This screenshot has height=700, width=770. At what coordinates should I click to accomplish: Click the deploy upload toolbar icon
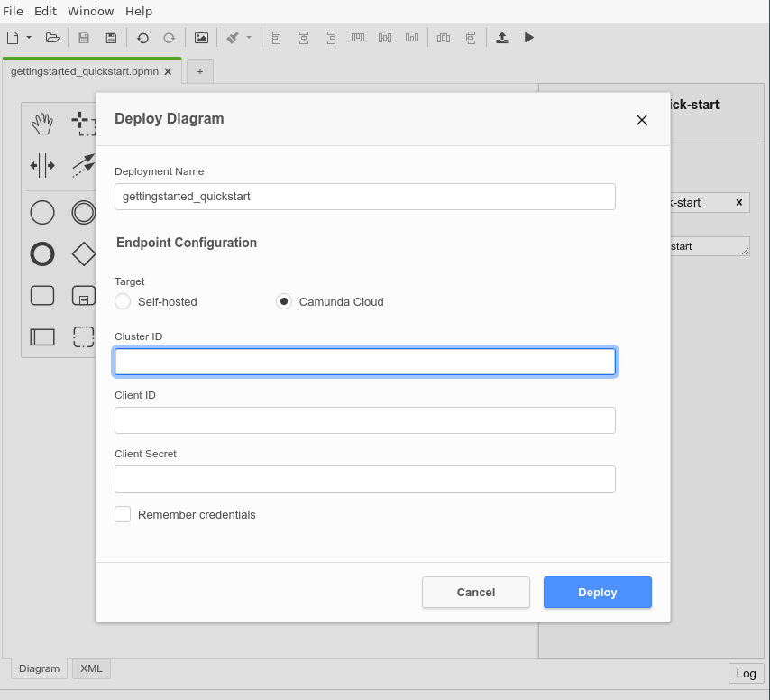[502, 38]
